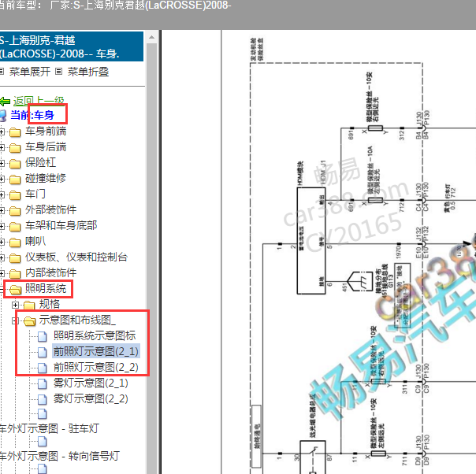This screenshot has height=474, width=476.
Task: Expand the 内部装饰件 tree node
Action: tap(2, 273)
